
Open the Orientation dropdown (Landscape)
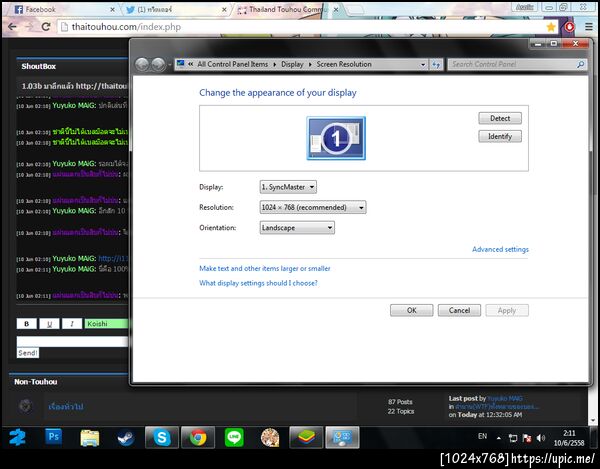297,228
